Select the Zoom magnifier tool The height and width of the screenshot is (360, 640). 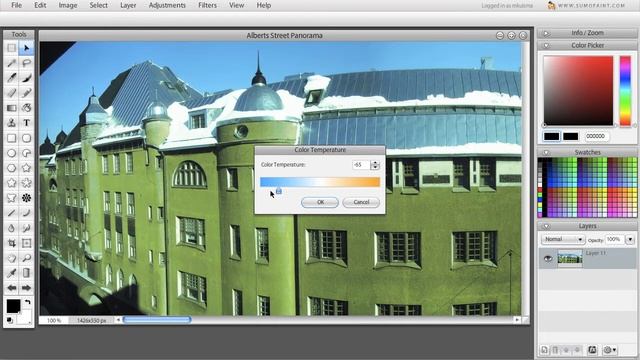tap(27, 258)
